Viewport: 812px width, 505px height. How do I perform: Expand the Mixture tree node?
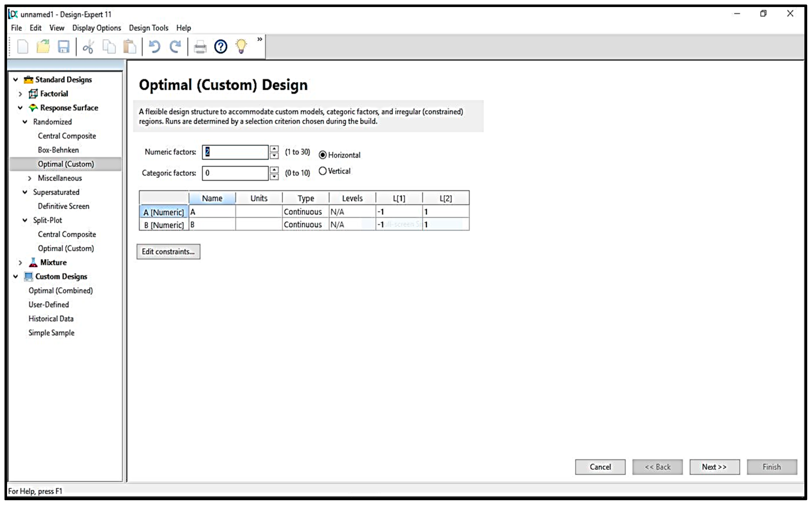click(x=20, y=262)
